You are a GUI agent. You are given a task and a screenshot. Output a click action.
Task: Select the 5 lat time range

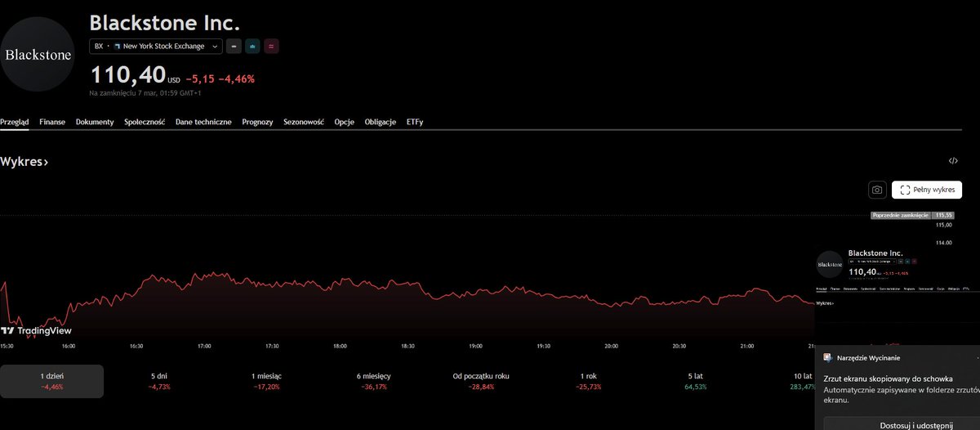pyautogui.click(x=697, y=381)
